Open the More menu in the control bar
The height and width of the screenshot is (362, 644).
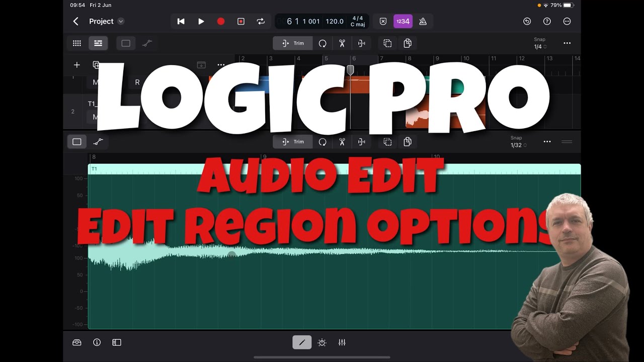pyautogui.click(x=567, y=21)
